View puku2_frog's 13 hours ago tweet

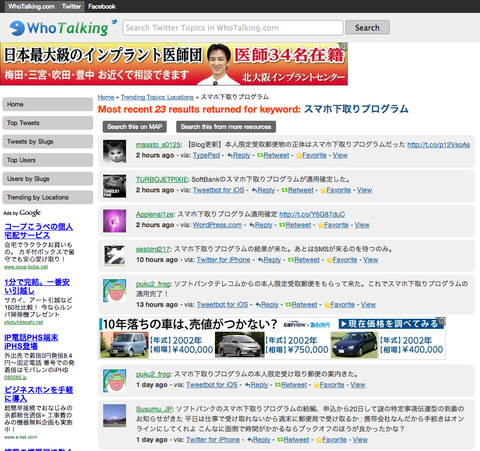[x=368, y=305]
